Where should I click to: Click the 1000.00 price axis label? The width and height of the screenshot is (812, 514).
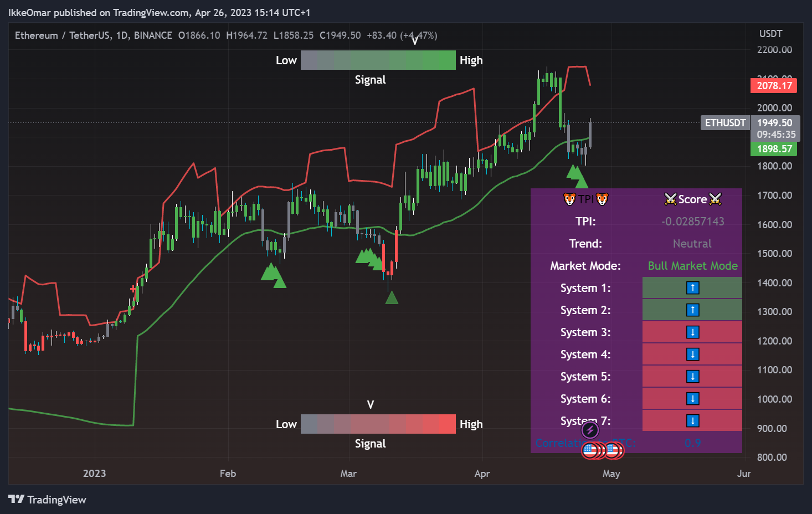[x=774, y=399]
